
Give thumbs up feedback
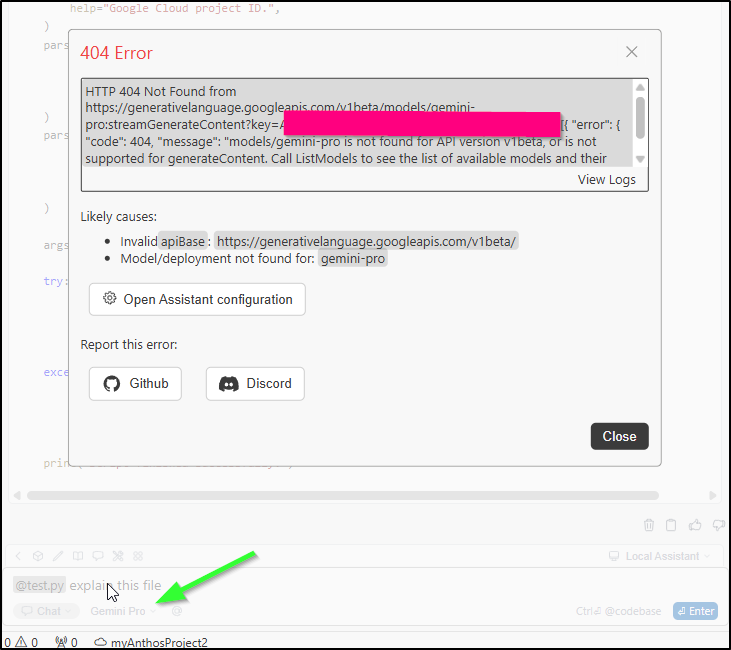(695, 525)
